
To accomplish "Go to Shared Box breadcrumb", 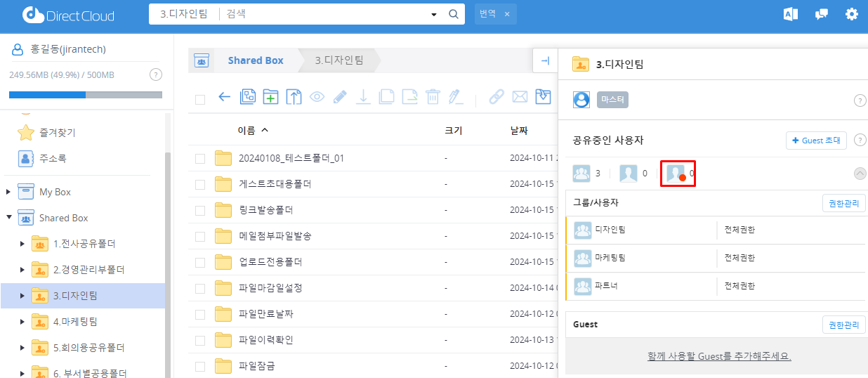I will coord(255,60).
